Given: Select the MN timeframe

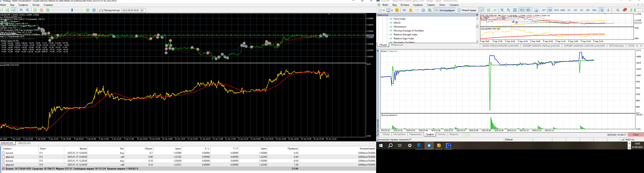Looking at the screenshot, I should [594, 10].
